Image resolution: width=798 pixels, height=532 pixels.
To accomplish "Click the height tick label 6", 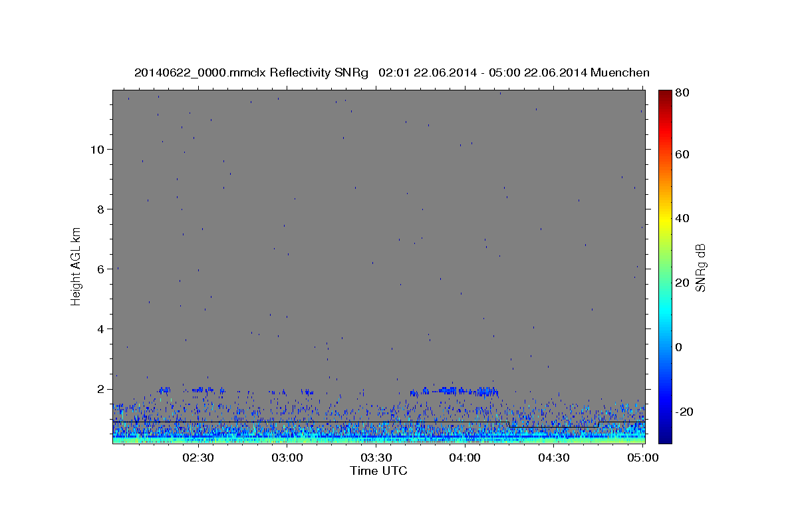I will point(100,269).
